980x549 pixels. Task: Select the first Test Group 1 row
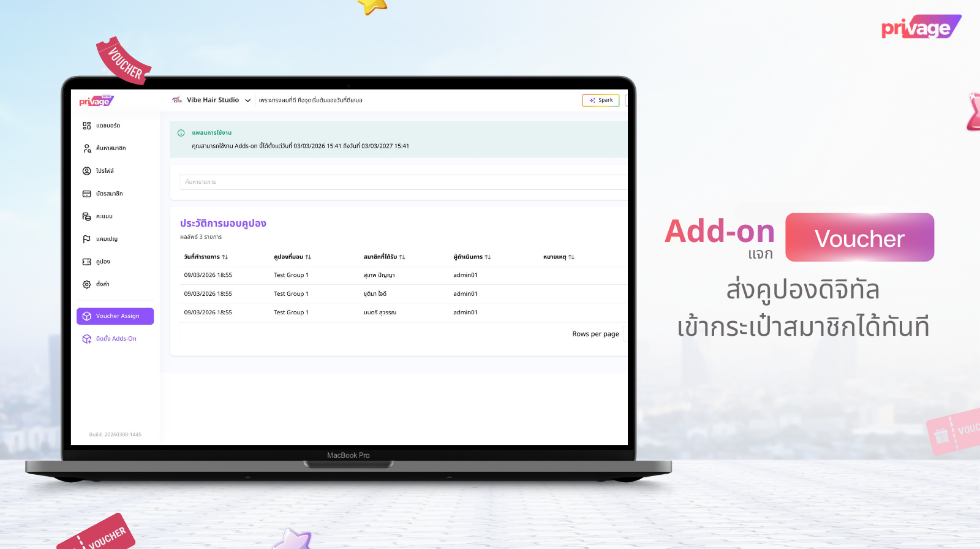(291, 275)
